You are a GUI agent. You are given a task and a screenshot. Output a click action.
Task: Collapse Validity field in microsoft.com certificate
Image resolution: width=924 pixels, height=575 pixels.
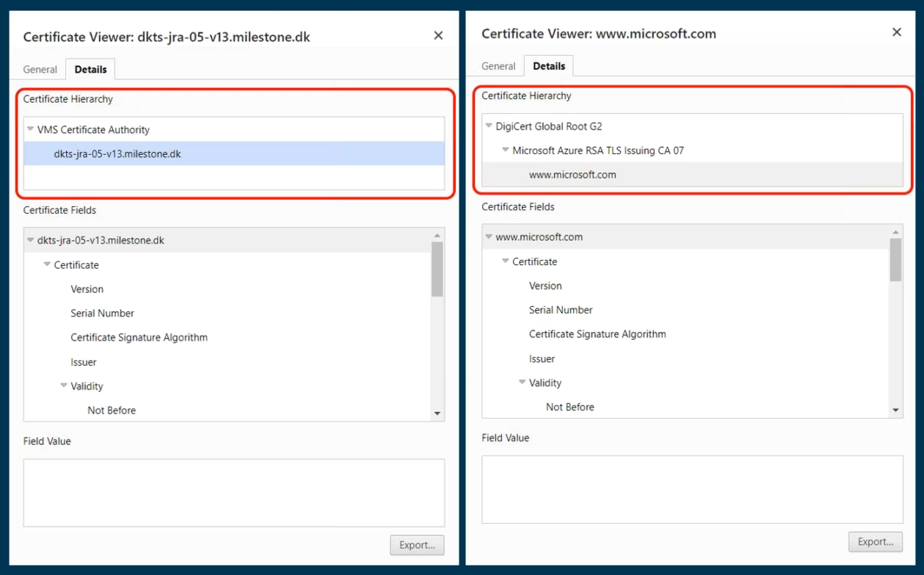[523, 383]
